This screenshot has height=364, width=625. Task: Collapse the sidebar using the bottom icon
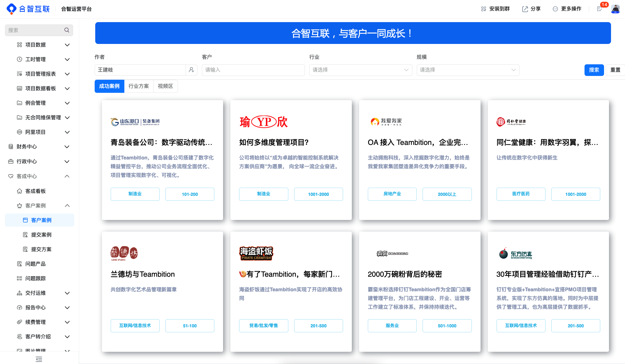coord(39,359)
